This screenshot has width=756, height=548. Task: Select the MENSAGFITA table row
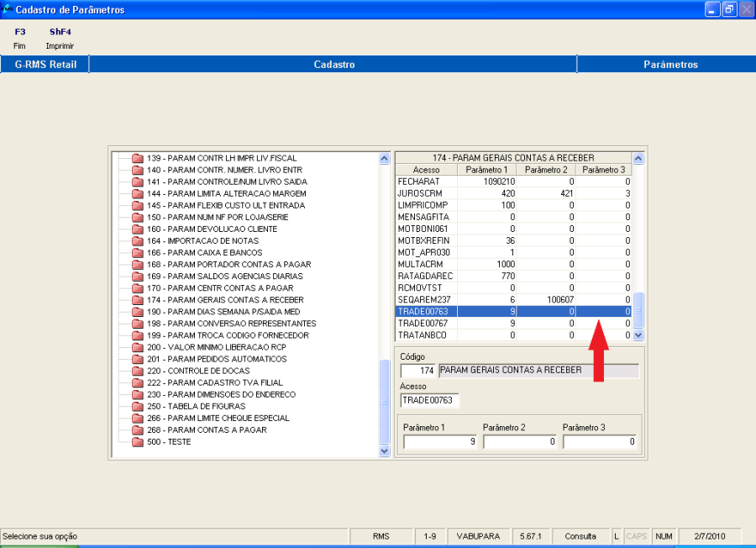coord(513,217)
